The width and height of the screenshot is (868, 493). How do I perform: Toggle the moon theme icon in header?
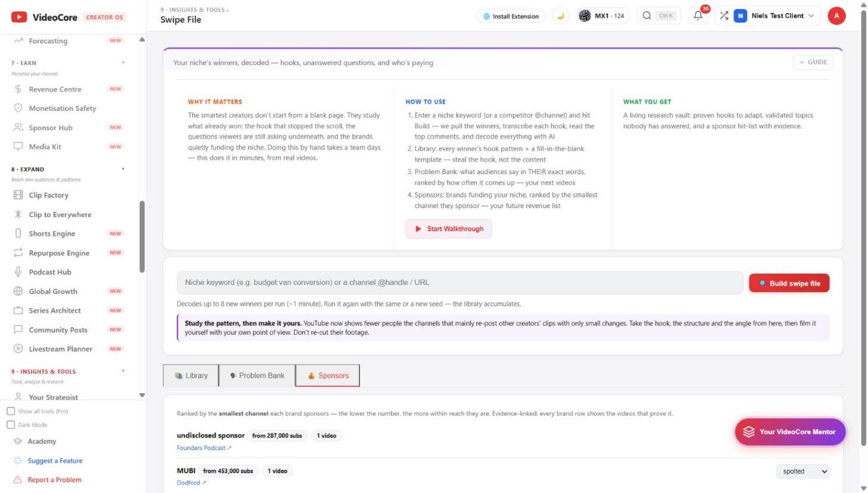[x=560, y=16]
